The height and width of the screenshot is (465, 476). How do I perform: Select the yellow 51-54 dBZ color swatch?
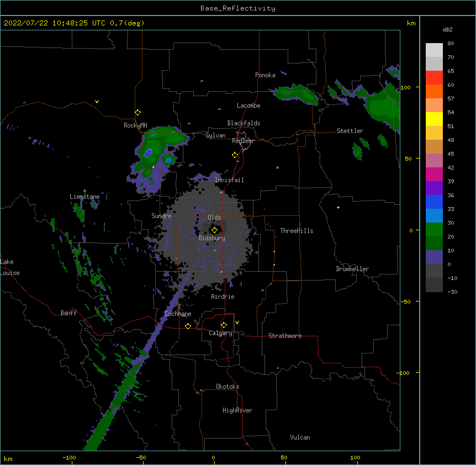coord(434,119)
